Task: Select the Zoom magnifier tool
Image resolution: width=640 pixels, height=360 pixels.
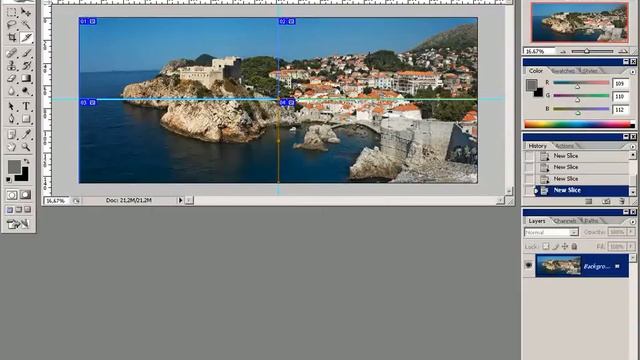Action: [x=26, y=147]
